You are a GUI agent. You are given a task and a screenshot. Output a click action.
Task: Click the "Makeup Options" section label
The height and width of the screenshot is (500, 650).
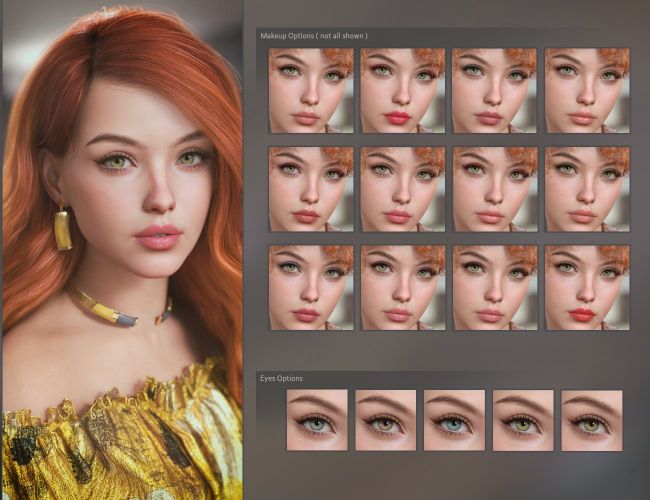click(x=313, y=36)
